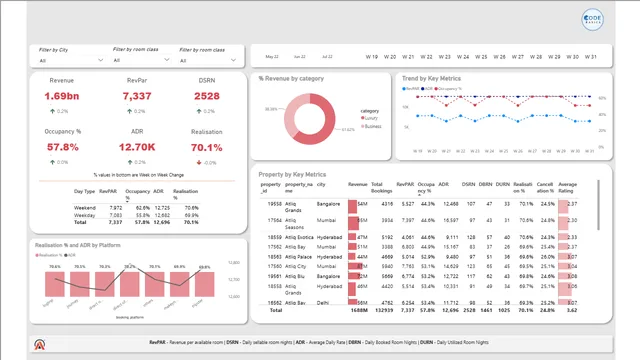Click the Occupancy % legend dot in Trend chart

click(x=436, y=89)
